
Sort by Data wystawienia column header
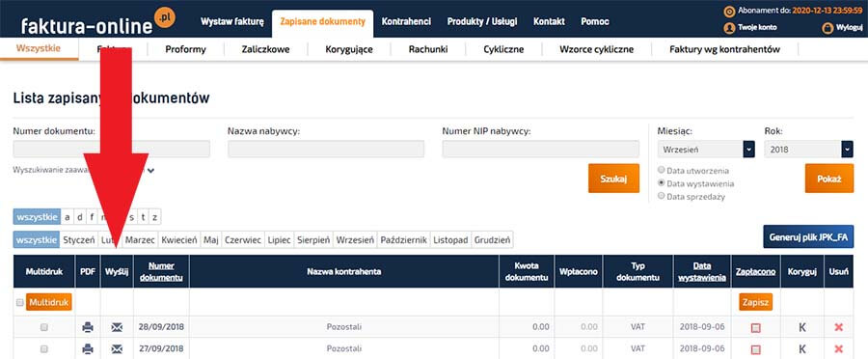click(702, 271)
